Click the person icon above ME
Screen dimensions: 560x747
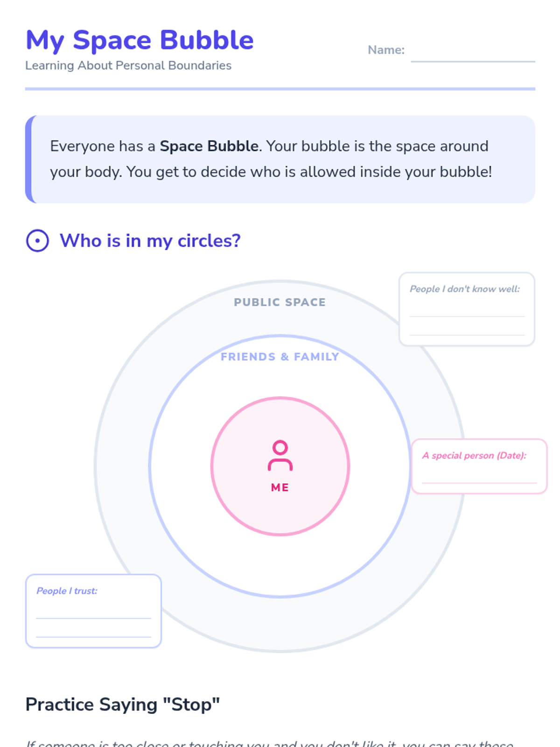[280, 455]
